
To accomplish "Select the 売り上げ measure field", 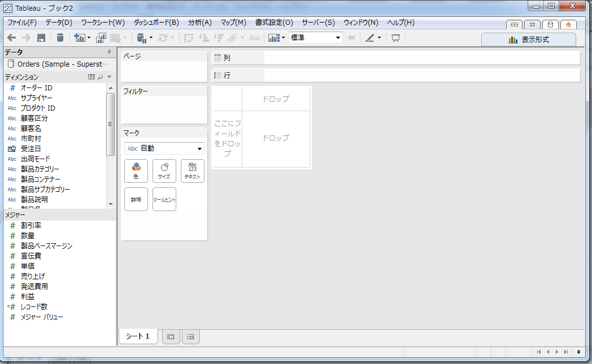I will point(33,276).
